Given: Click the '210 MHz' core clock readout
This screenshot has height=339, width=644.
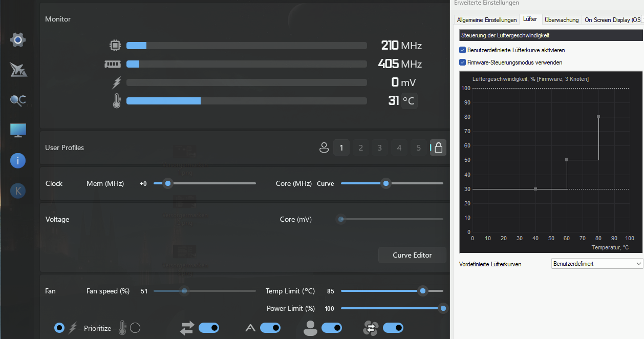Looking at the screenshot, I should point(401,46).
